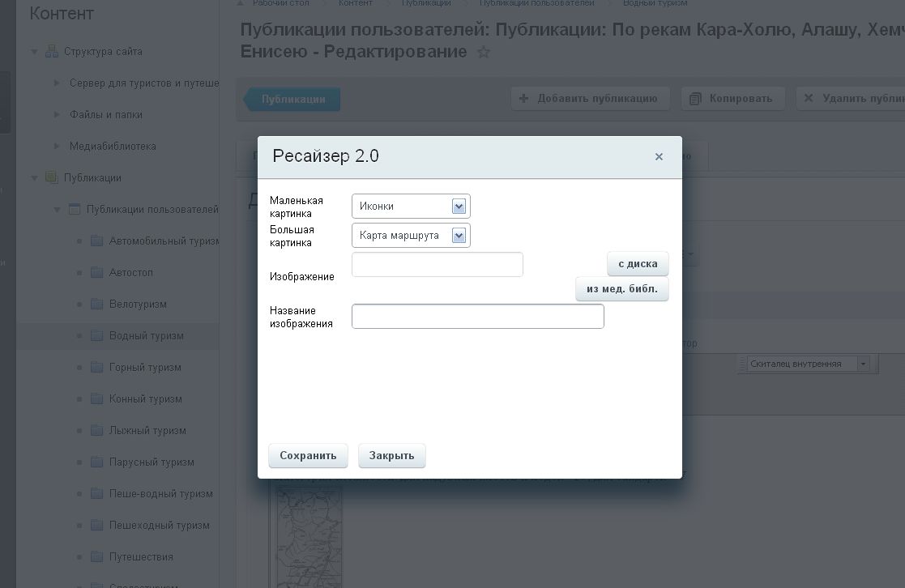Open Файлы и папки in the tree
Viewport: 905px width, 588px height.
(x=105, y=114)
